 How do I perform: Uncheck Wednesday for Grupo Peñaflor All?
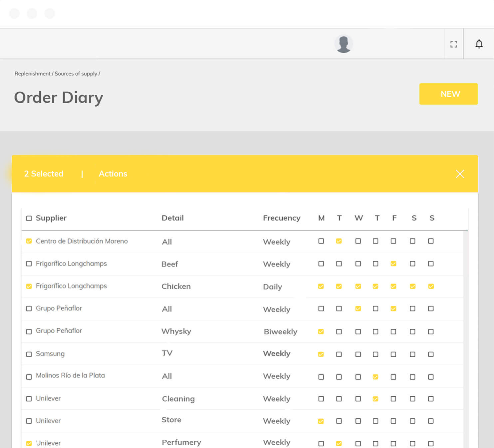pyautogui.click(x=358, y=308)
